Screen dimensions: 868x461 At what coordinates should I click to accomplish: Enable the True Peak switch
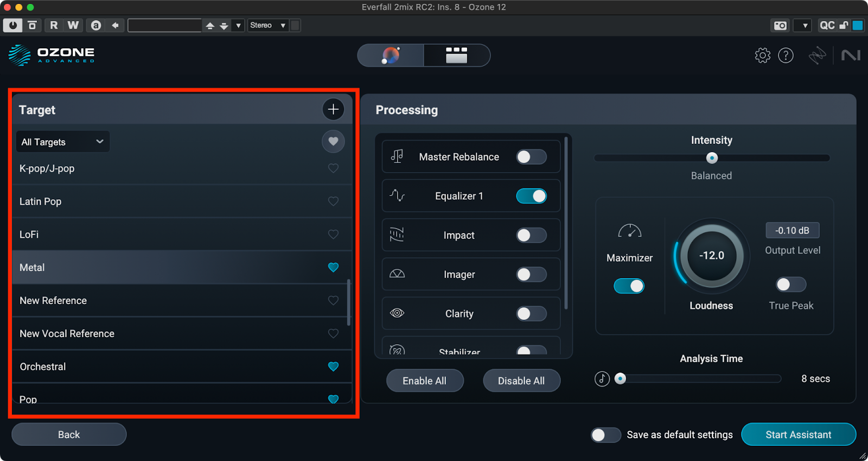790,285
